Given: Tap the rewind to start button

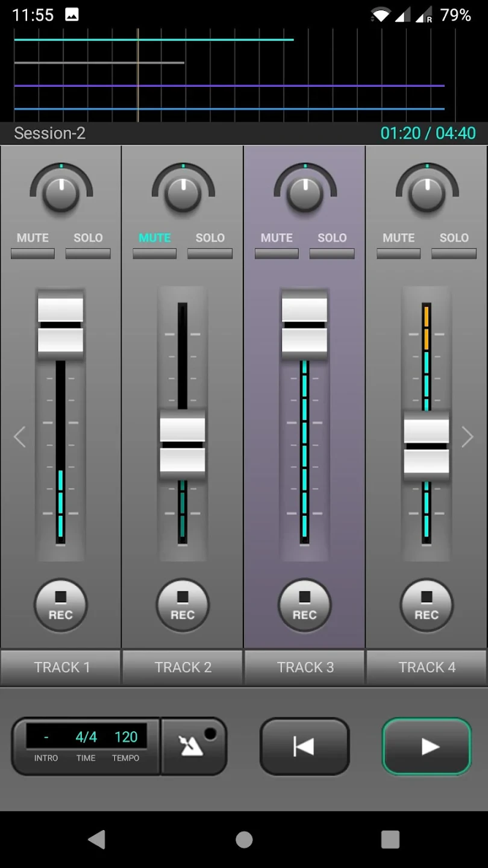Looking at the screenshot, I should [304, 746].
